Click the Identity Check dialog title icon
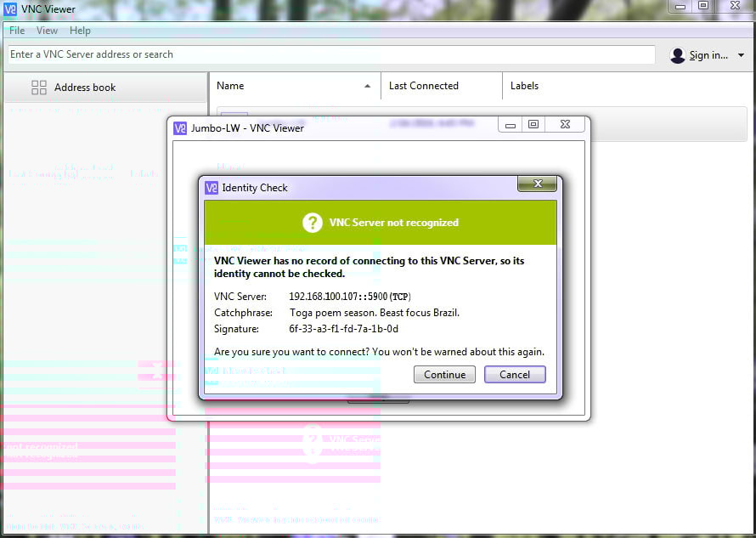 (212, 188)
